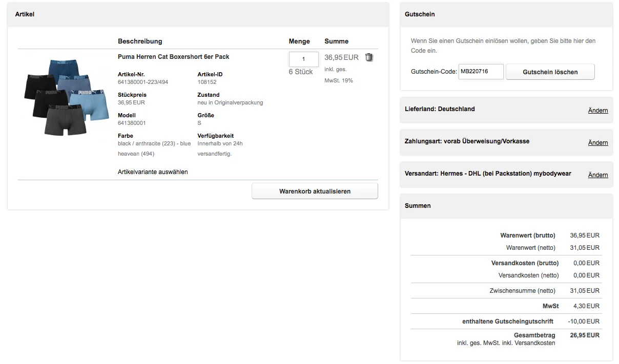Click the Summen panel header
The width and height of the screenshot is (619, 364).
(x=506, y=206)
